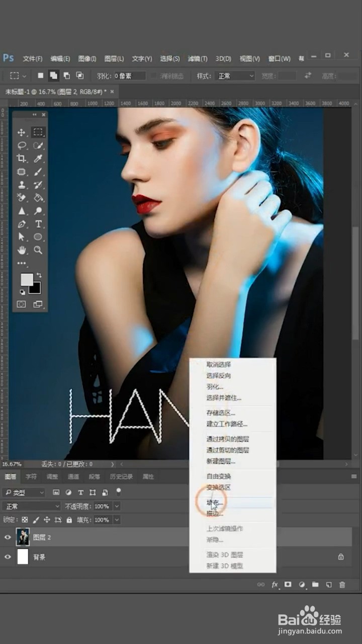The width and height of the screenshot is (362, 644).
Task: Open the Edit Toolbar three-dots button
Action: pos(22,263)
